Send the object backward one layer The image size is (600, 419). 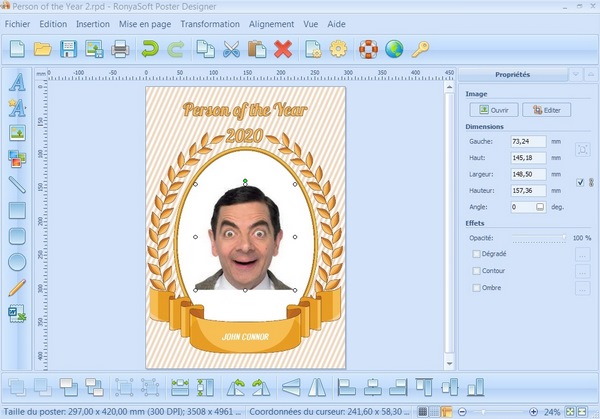[x=68, y=387]
